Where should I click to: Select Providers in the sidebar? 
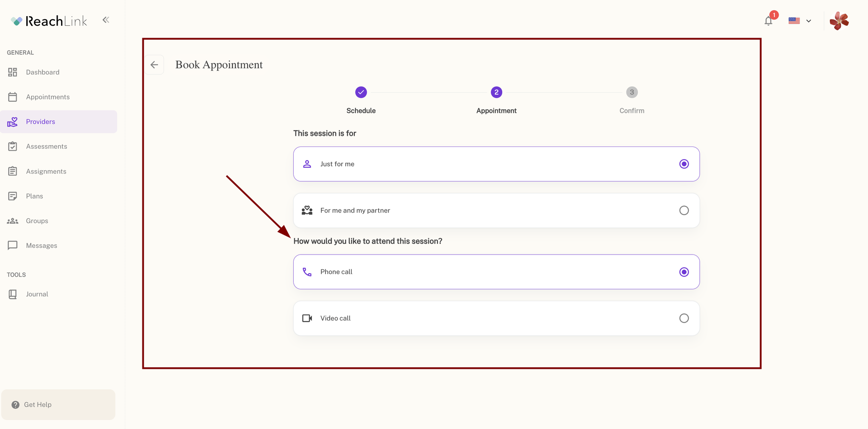pos(58,122)
